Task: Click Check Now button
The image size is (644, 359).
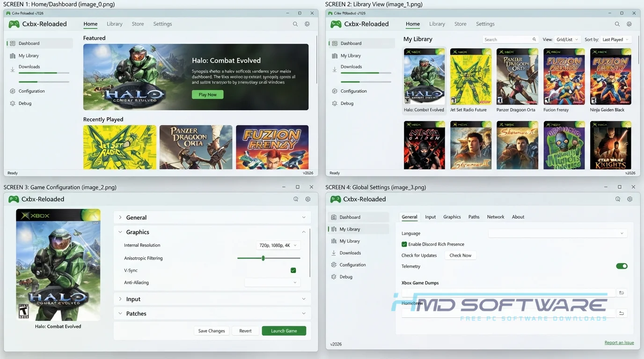Action: [461, 255]
